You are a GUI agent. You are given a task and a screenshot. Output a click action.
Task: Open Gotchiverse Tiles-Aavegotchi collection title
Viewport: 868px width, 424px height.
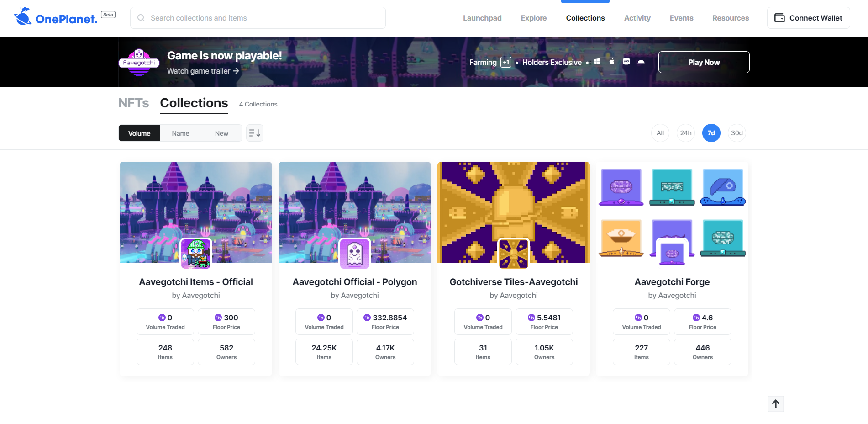click(x=514, y=282)
